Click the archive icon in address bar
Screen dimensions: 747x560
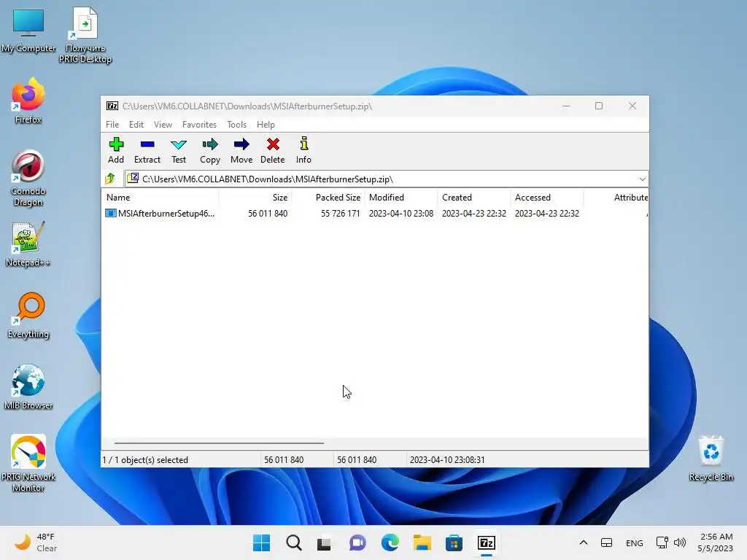133,179
